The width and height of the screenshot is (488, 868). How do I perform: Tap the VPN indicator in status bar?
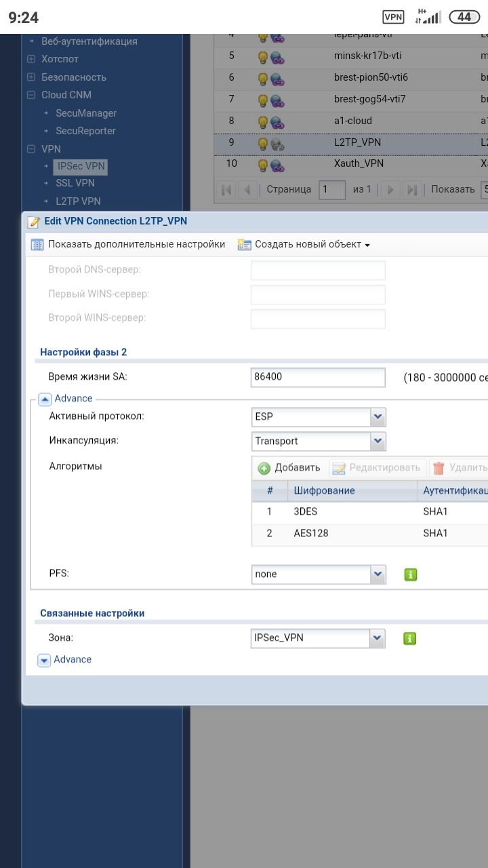(x=394, y=17)
